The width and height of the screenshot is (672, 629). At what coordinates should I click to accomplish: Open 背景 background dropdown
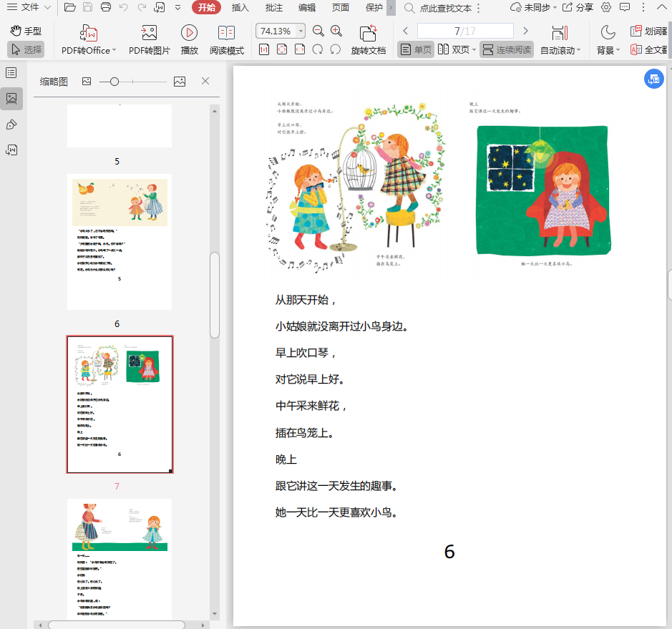tap(608, 40)
